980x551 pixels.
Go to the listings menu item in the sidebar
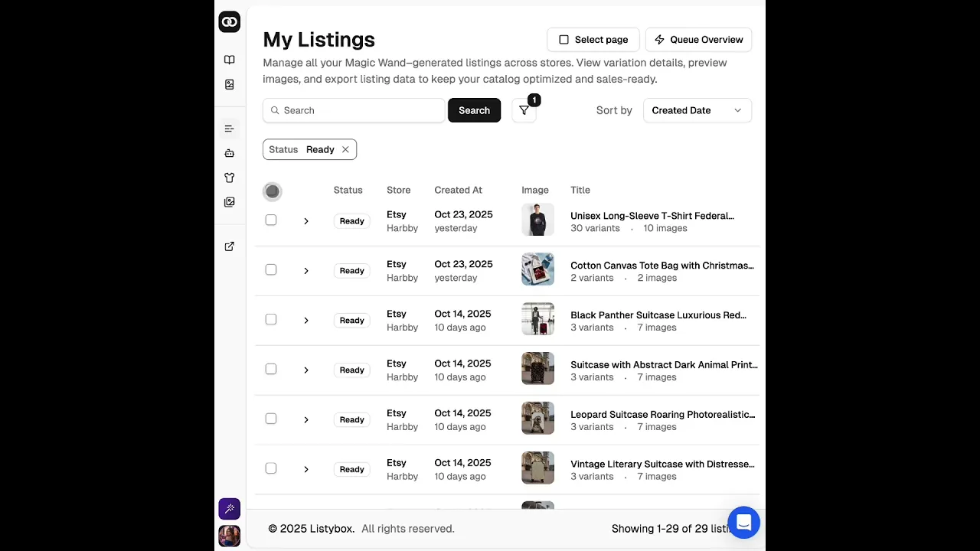[229, 129]
